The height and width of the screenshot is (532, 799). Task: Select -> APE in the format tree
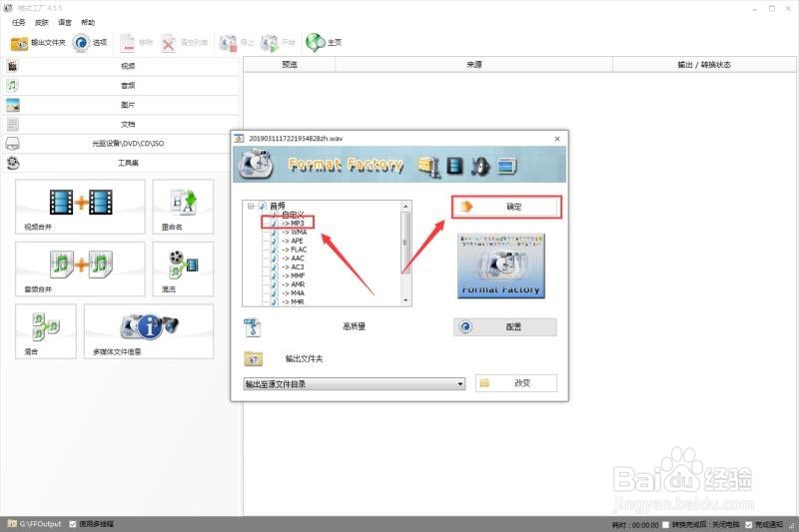click(293, 241)
